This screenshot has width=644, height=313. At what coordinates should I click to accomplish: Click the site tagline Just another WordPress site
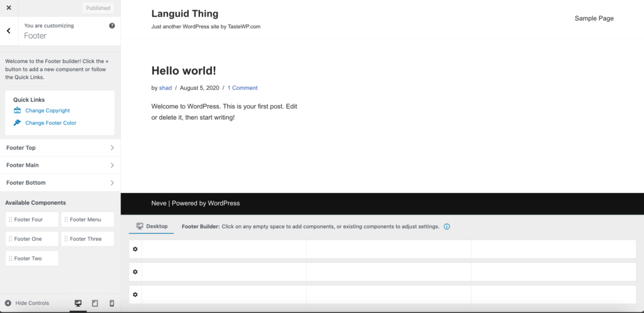point(206,26)
